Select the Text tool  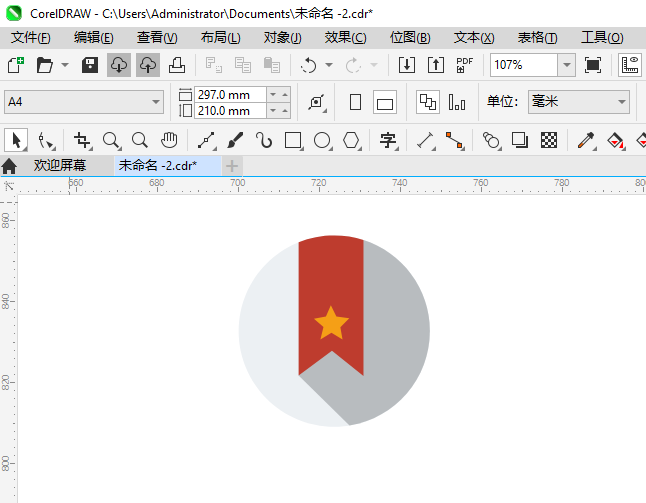388,140
